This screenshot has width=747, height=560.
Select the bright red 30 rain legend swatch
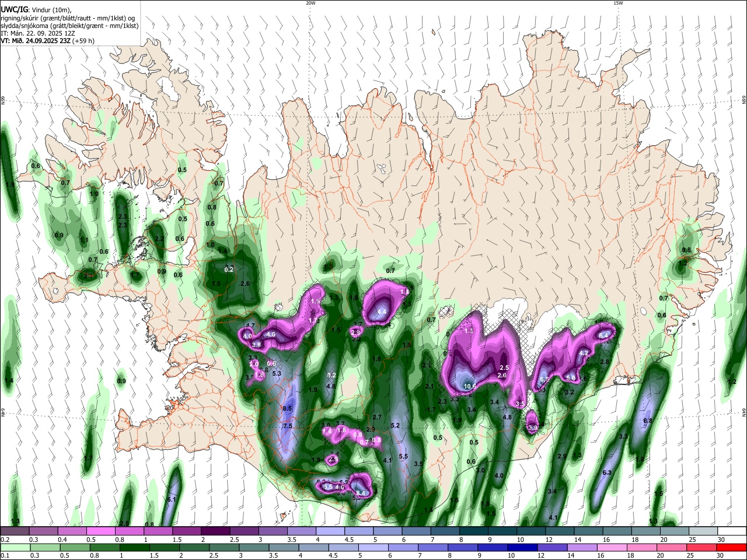point(731,547)
